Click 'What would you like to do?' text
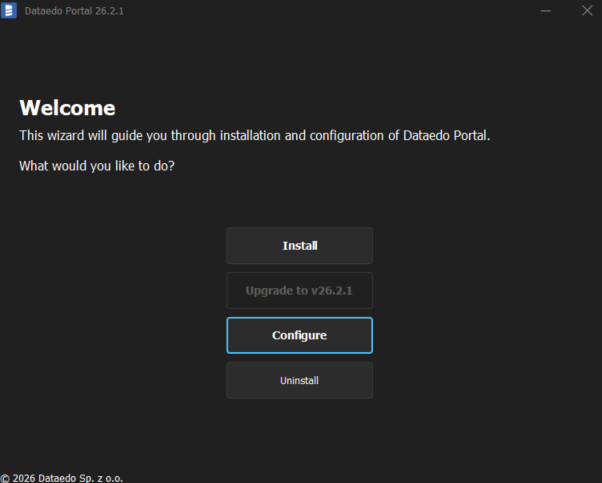Image resolution: width=602 pixels, height=483 pixels. (97, 166)
